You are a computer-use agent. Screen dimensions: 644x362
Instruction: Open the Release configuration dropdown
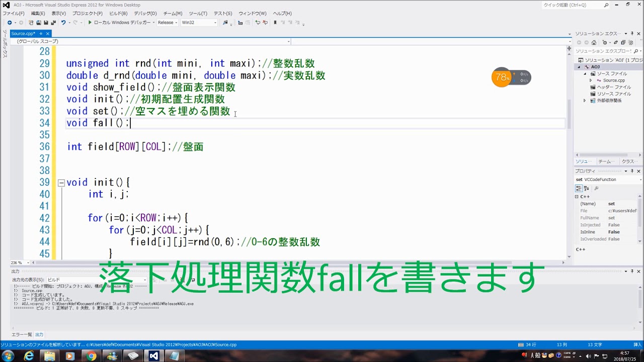coord(168,23)
